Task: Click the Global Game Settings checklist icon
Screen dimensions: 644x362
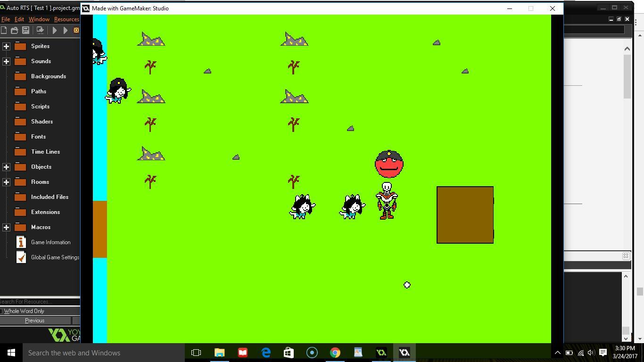Action: (21, 257)
